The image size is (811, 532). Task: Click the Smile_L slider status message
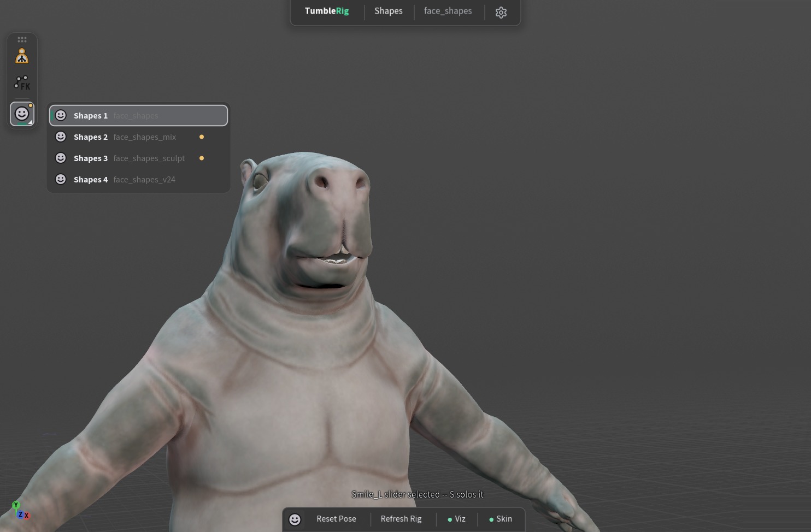point(418,494)
